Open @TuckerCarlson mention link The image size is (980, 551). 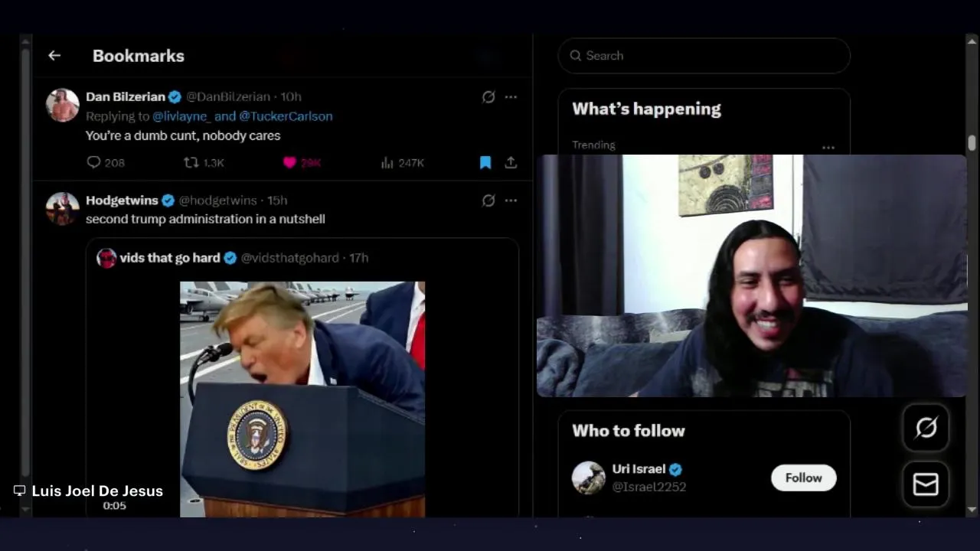coord(286,116)
